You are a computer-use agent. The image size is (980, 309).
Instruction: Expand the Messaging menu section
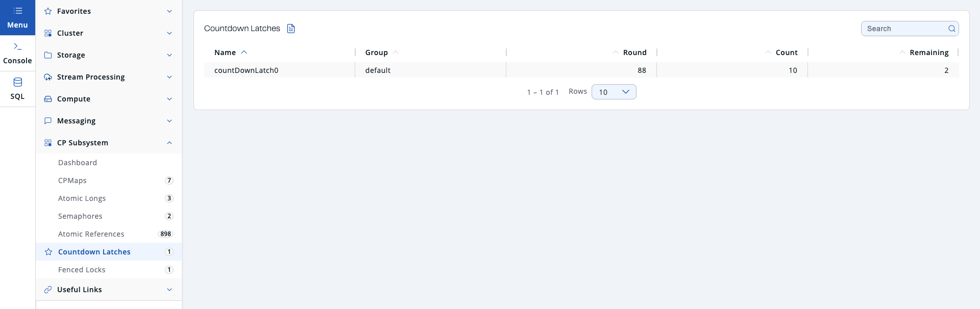[169, 121]
